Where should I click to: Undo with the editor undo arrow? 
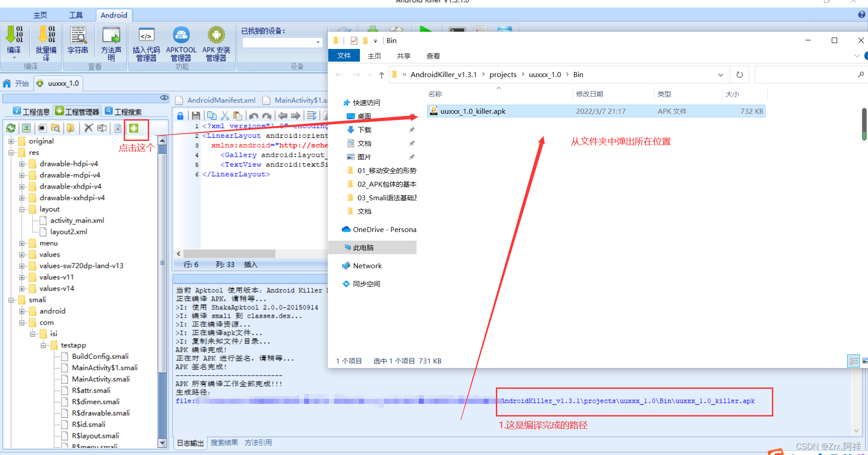tap(254, 116)
